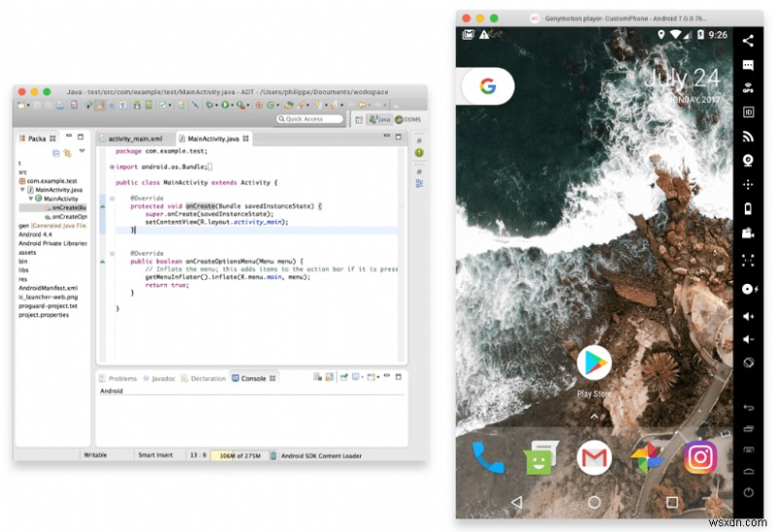The height and width of the screenshot is (532, 778).
Task: Open the Genymotion webcam camera widget
Action: (x=748, y=160)
